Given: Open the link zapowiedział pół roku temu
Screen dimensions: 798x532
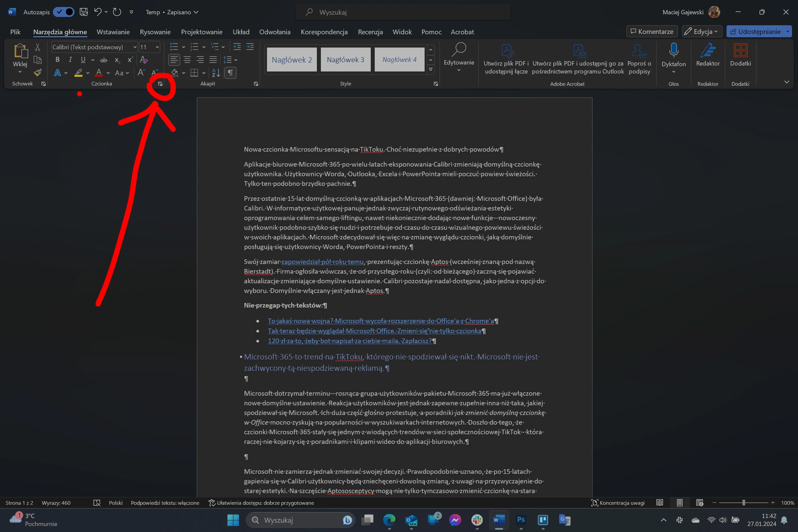Looking at the screenshot, I should [x=322, y=262].
